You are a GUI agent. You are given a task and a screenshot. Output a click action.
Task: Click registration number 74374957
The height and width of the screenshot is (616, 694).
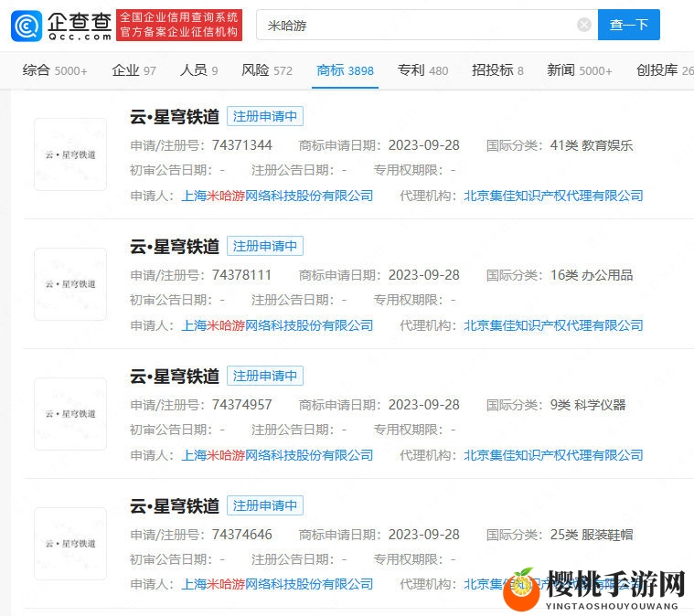pyautogui.click(x=242, y=405)
